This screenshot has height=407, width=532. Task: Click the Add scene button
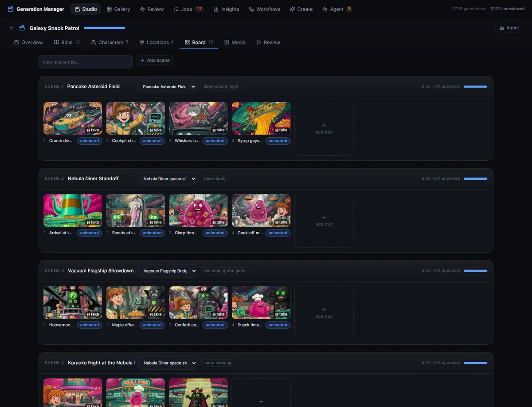[155, 60]
